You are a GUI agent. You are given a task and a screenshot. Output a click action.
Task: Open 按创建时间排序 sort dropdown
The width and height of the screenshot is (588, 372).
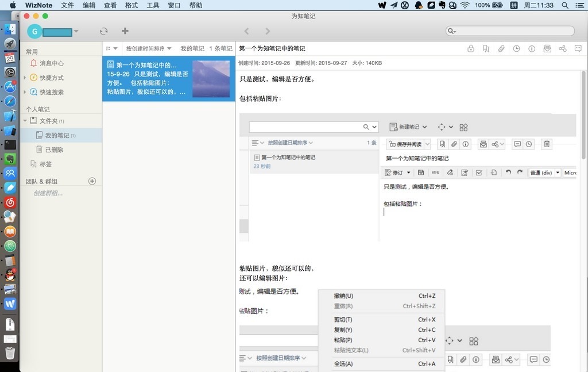(149, 48)
